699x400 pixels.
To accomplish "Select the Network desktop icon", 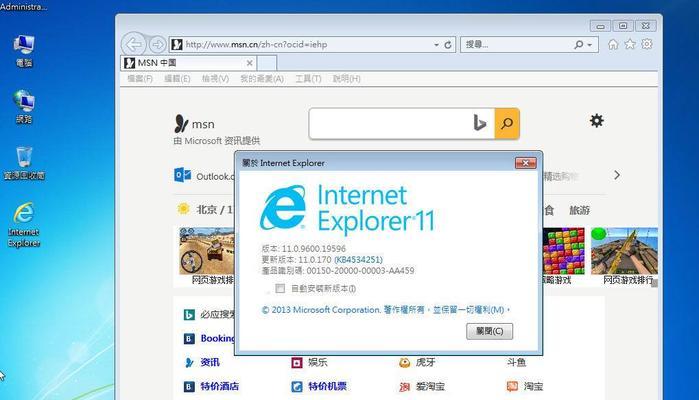I will [x=24, y=107].
